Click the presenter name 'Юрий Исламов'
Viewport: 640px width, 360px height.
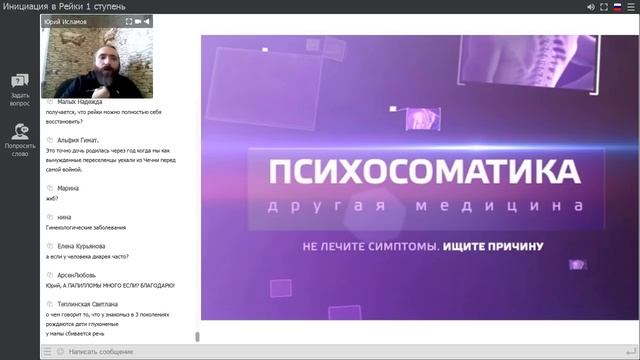click(x=65, y=22)
